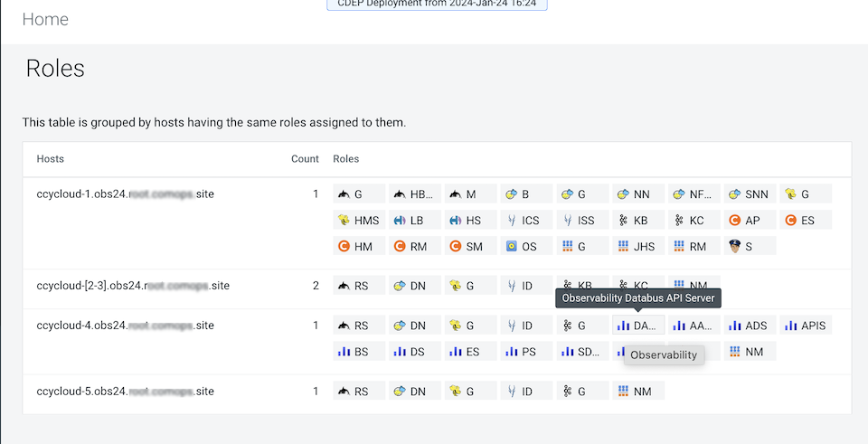The height and width of the screenshot is (444, 868).
Task: Open the ccycloud-1 host link
Action: (x=125, y=194)
